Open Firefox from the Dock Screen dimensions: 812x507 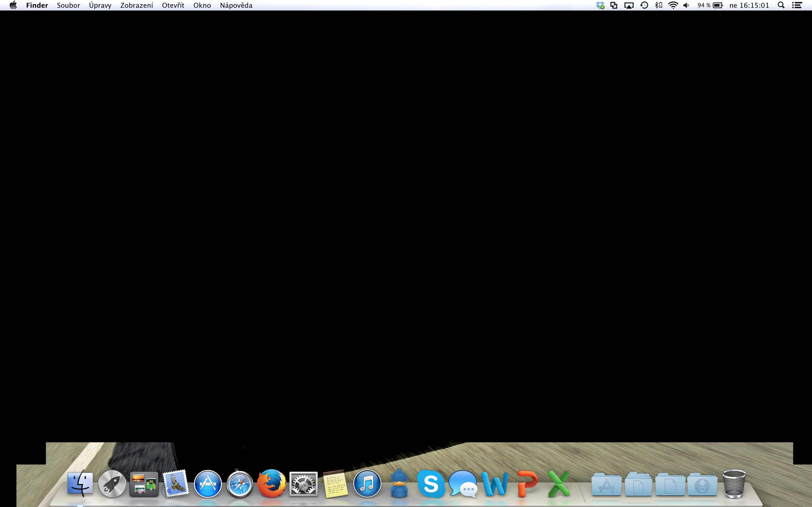tap(271, 484)
